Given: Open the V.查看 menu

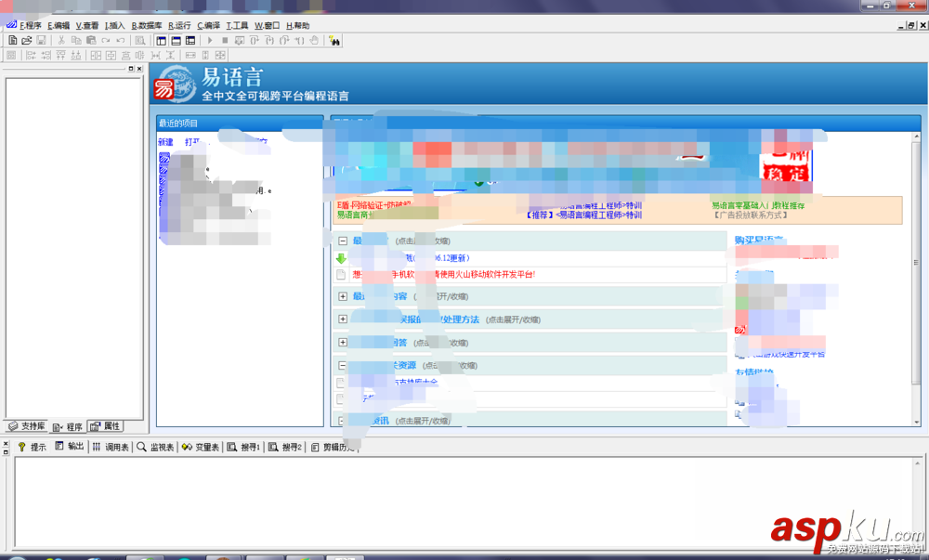Looking at the screenshot, I should tap(87, 25).
